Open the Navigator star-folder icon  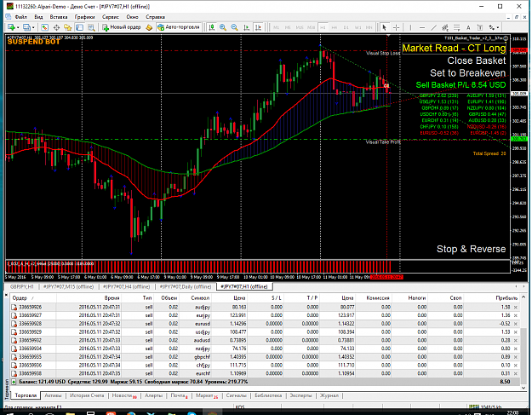[x=68, y=27]
